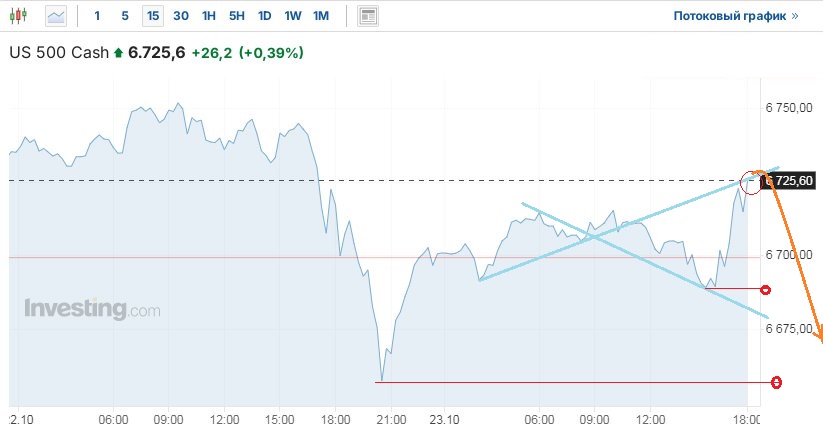Click the Investing.com watermark logo
Screen dimensions: 823x431
pyautogui.click(x=92, y=309)
